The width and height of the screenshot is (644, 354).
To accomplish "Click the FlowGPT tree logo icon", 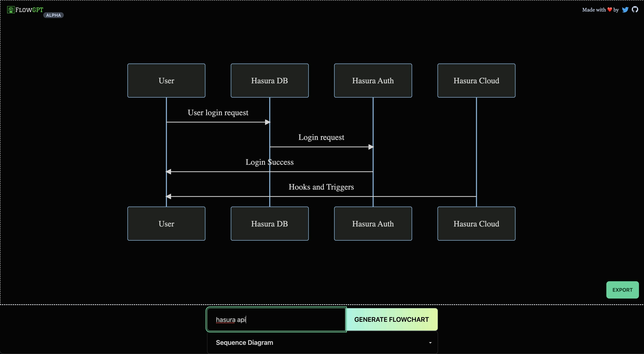I will click(11, 10).
